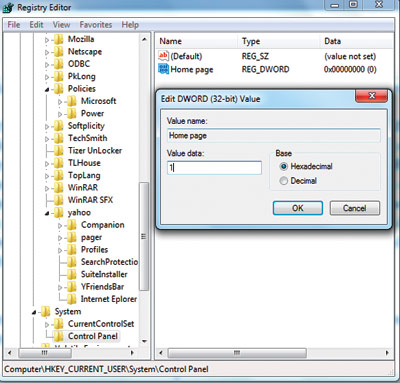Screen dimensions: 400x383
Task: Select the WinRAR SFX folder icon
Action: [x=59, y=200]
